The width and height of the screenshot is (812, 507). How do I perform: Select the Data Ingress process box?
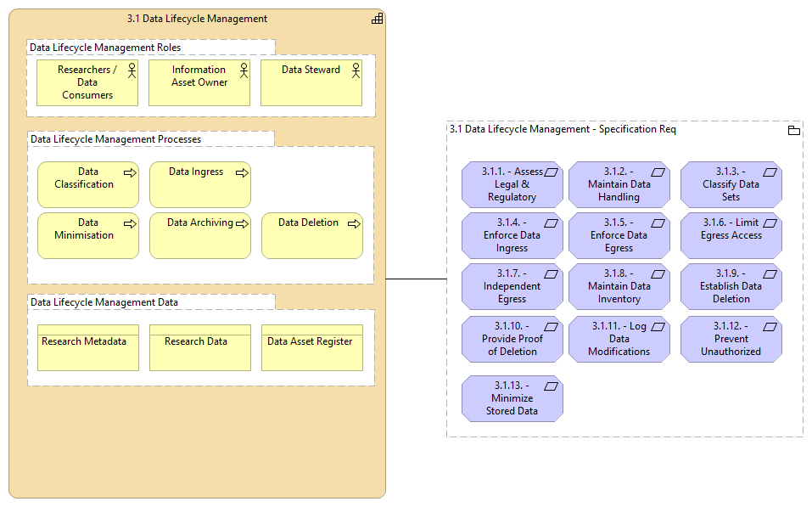pos(200,184)
